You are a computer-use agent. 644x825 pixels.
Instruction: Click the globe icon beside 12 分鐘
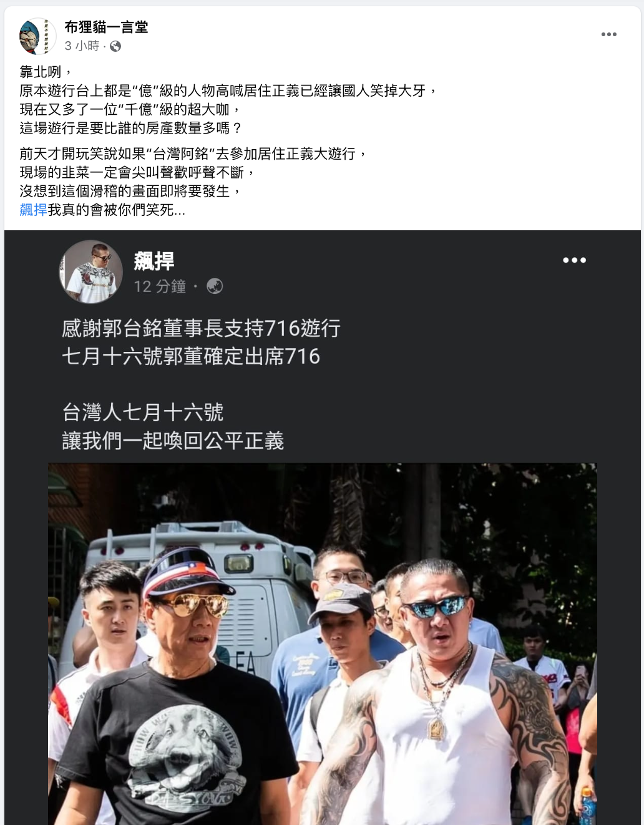(215, 286)
